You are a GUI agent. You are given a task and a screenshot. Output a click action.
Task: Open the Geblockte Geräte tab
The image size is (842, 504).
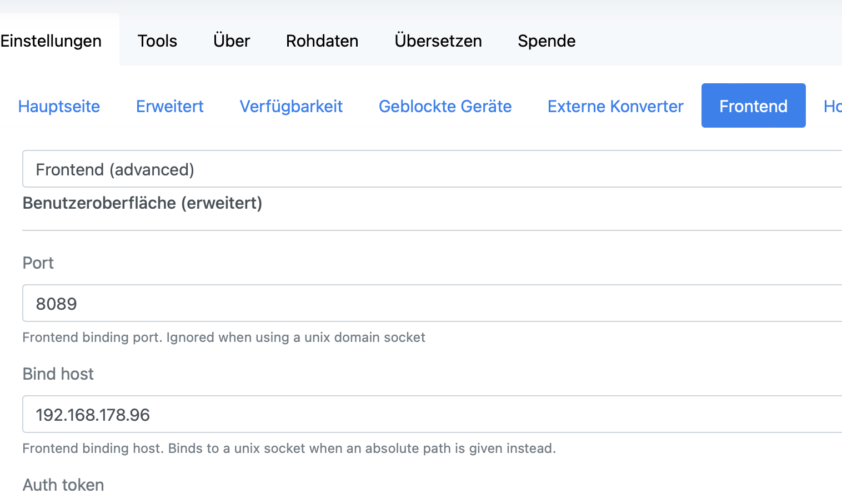(x=445, y=106)
